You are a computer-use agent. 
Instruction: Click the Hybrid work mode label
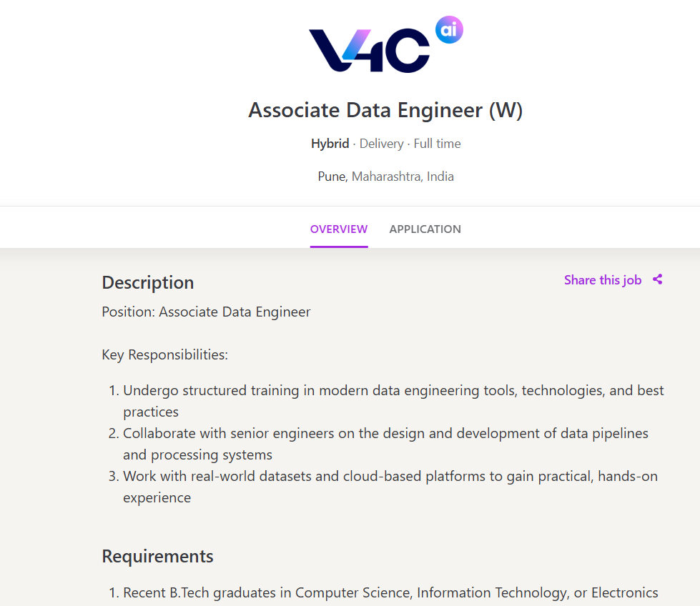330,144
